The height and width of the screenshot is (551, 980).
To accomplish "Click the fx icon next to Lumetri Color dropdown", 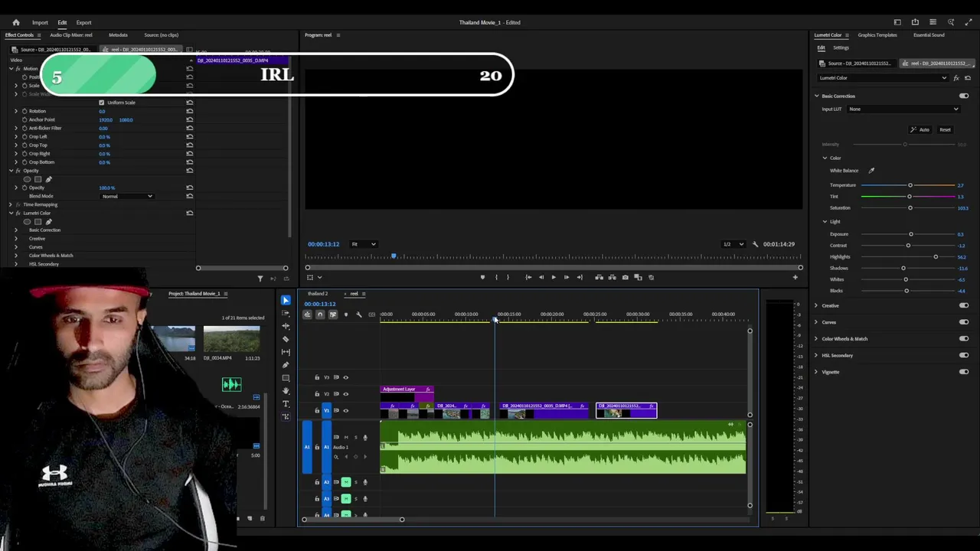I will coord(956,78).
